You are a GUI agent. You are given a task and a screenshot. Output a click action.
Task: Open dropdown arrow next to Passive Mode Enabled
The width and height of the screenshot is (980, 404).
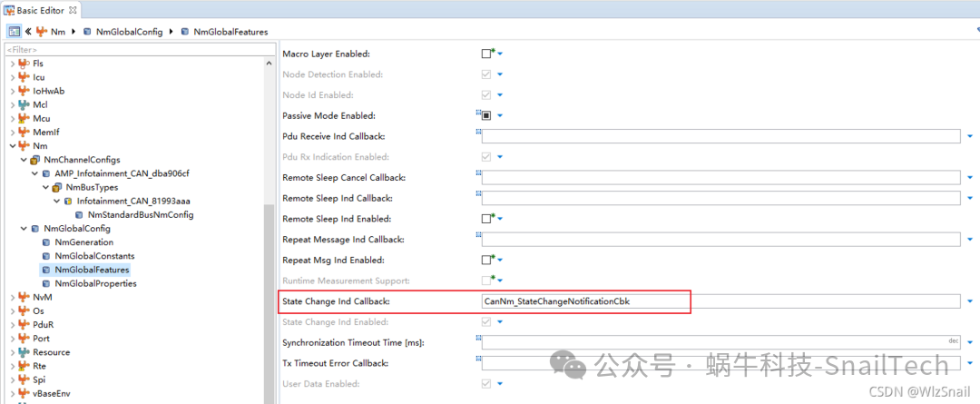pos(500,116)
